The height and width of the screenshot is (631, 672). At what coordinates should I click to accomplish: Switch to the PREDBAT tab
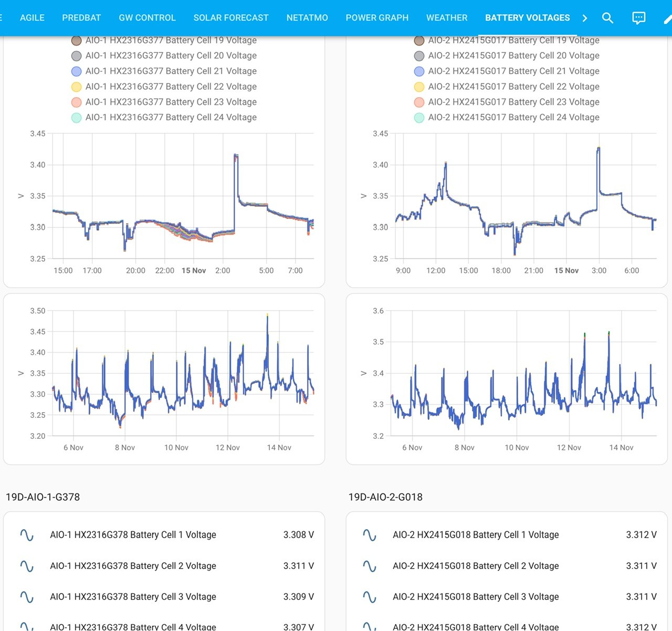(x=81, y=18)
